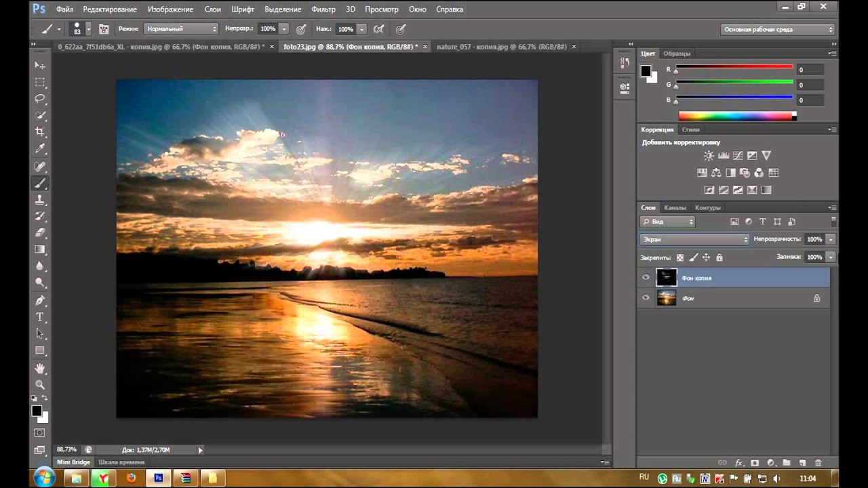Choose the Horizontal Type tool
The image size is (868, 488).
[40, 317]
